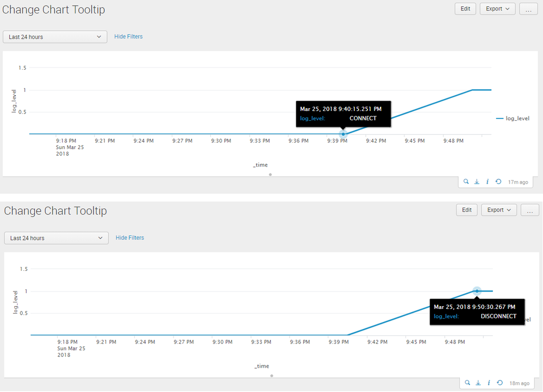Click Open in Search magnifier in top panel
The height and width of the screenshot is (392, 543).
click(466, 182)
